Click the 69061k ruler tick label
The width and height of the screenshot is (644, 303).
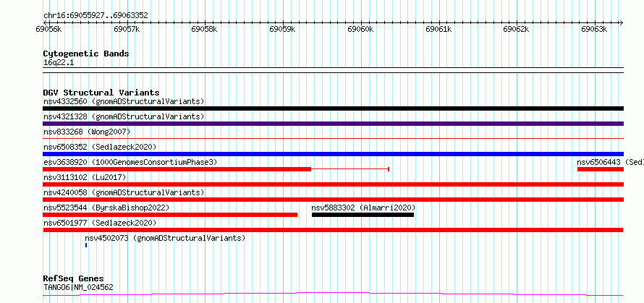click(439, 29)
